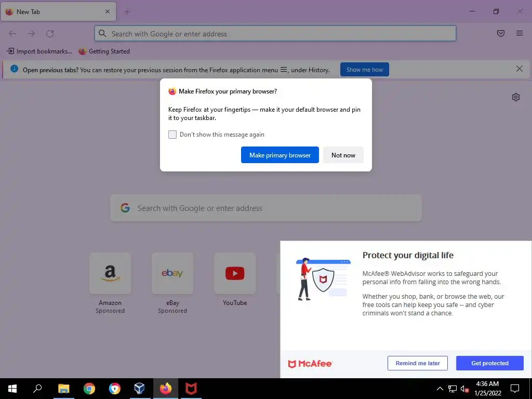The image size is (532, 399).
Task: Check Don't show this message again
Action: coord(172,135)
